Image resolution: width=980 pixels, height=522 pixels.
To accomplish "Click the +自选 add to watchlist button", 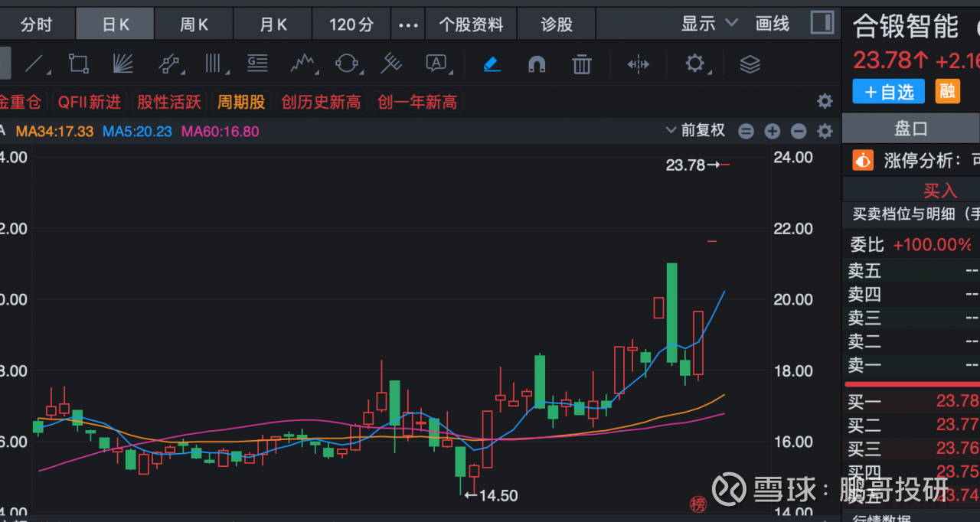I will (888, 92).
